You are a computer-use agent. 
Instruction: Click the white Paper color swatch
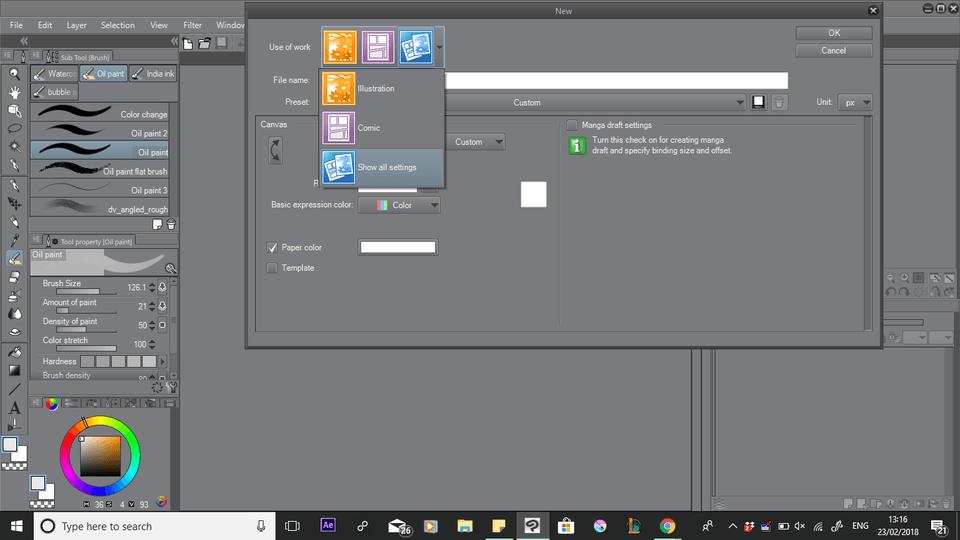pyautogui.click(x=398, y=247)
